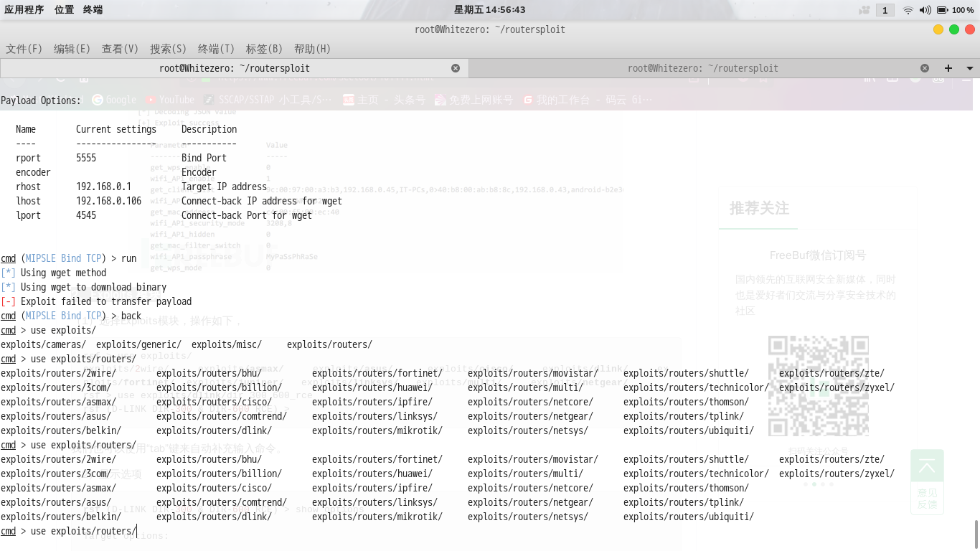Open the 编辑(E) menu
The height and width of the screenshot is (551, 980).
72,49
